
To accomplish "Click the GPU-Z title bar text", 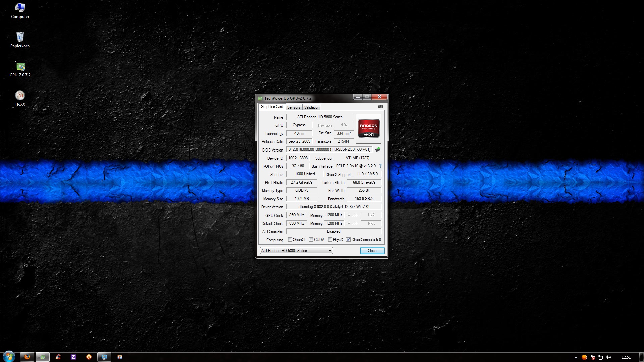I will (x=288, y=98).
